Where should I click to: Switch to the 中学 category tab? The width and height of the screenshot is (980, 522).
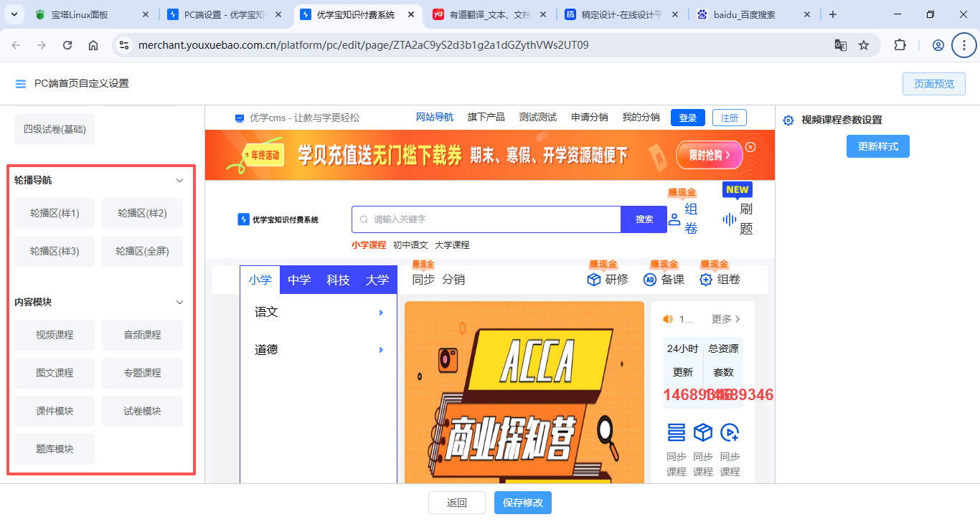tap(299, 280)
